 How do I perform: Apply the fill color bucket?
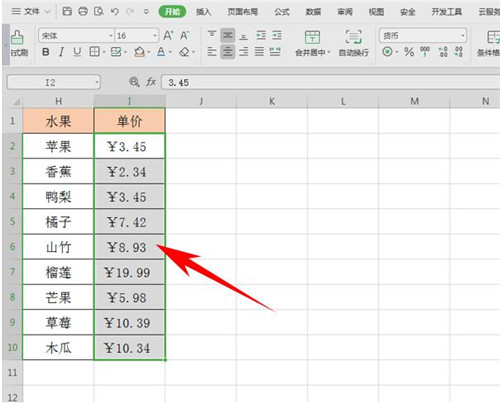[x=139, y=52]
